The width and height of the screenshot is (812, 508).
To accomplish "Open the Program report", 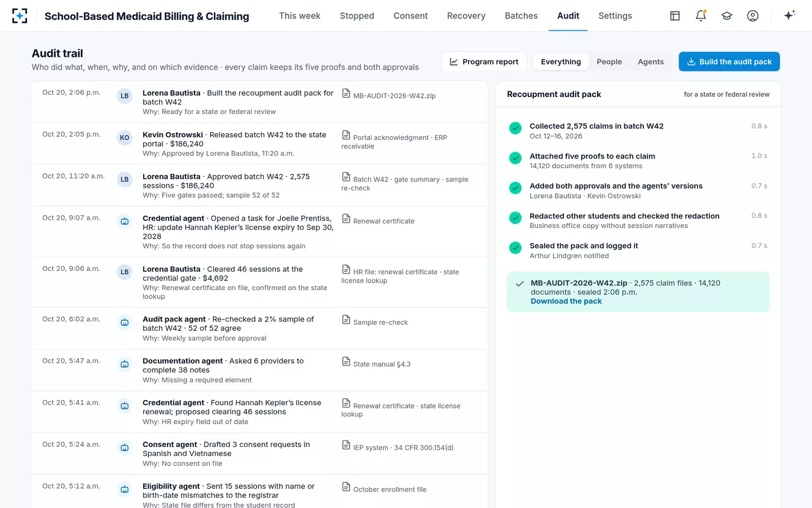I will [484, 62].
